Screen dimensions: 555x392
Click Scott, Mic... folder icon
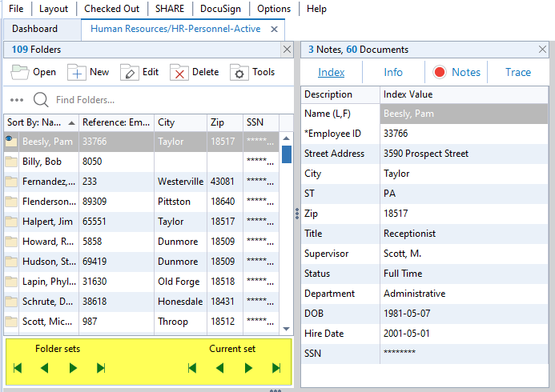tap(11, 322)
